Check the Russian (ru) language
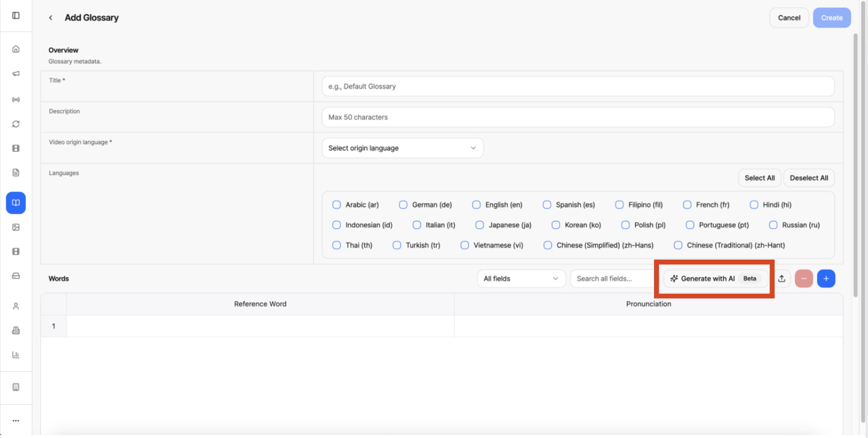The image size is (868, 438). 773,225
